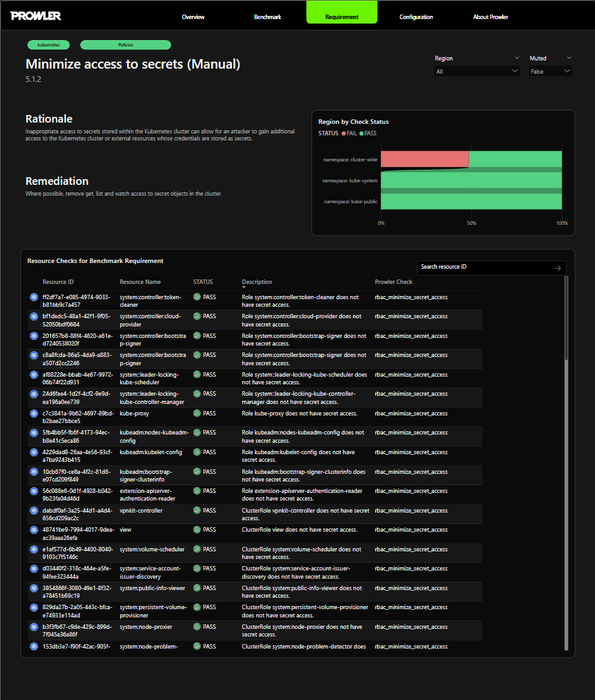Select resource ID starting with ff2df7a7-e085
595x700 pixels.
click(x=76, y=301)
